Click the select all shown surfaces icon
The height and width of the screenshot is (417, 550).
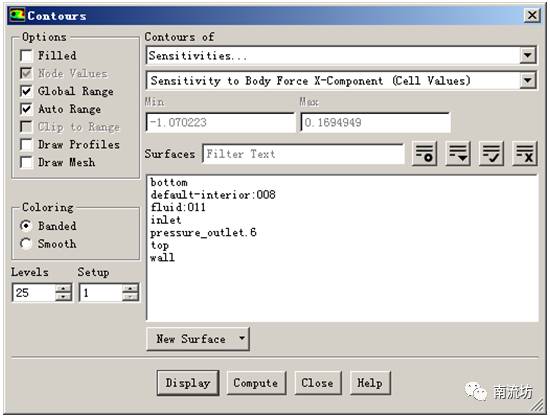pos(491,154)
